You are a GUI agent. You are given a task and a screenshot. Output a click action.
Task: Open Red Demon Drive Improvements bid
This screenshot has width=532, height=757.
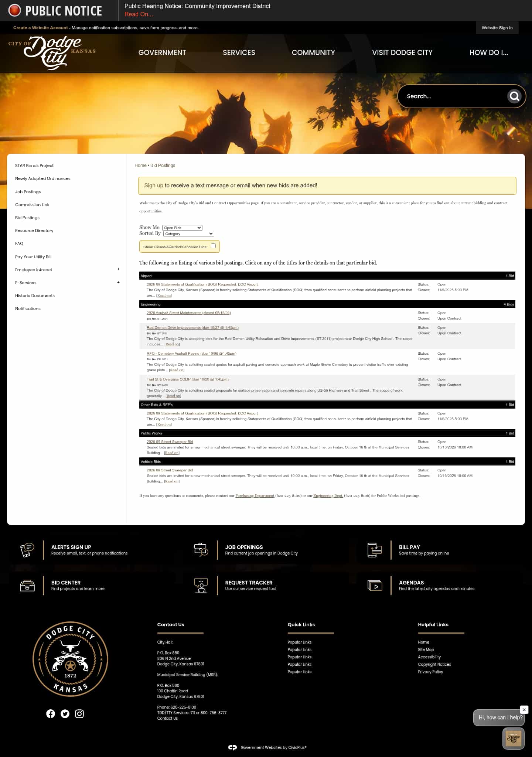pyautogui.click(x=192, y=328)
